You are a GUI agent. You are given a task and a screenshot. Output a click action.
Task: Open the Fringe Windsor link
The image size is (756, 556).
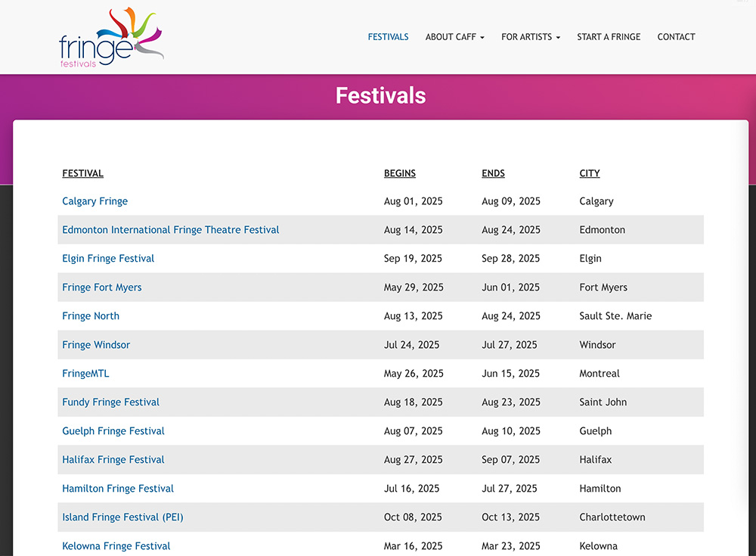point(96,345)
